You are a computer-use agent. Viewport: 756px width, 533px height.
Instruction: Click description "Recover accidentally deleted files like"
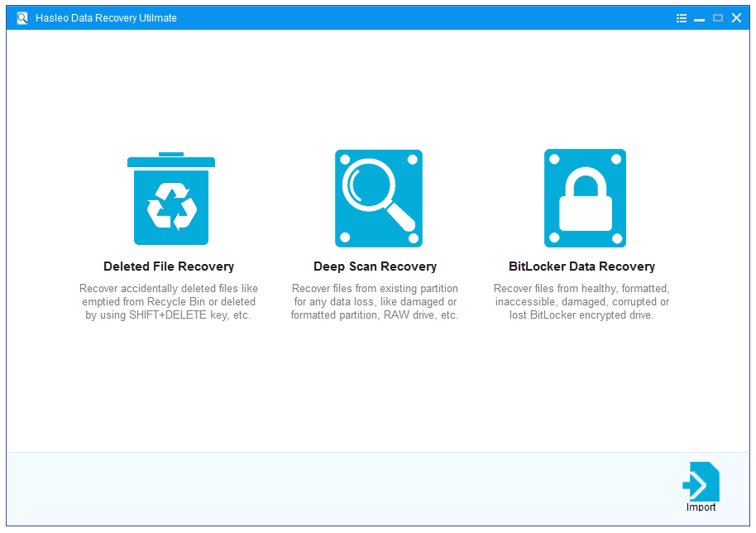[x=169, y=289]
